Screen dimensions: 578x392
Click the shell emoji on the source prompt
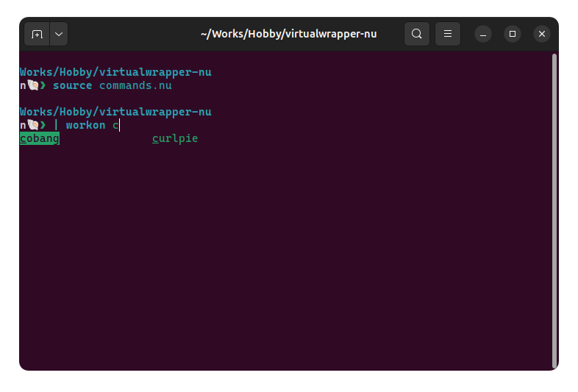click(33, 85)
